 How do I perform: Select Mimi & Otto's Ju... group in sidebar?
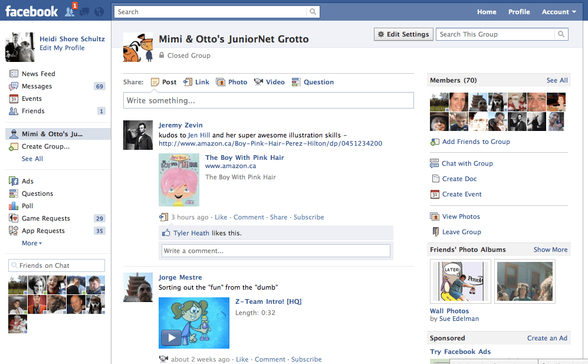coord(58,134)
